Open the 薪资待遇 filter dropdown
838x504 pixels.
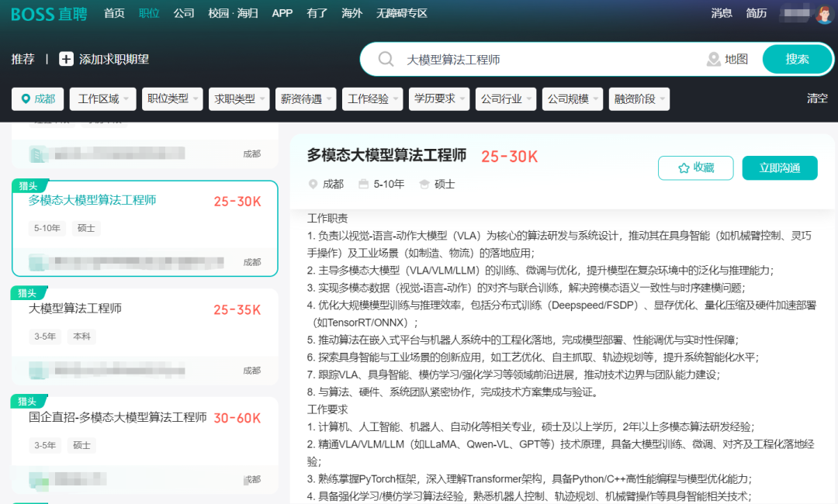pyautogui.click(x=306, y=98)
